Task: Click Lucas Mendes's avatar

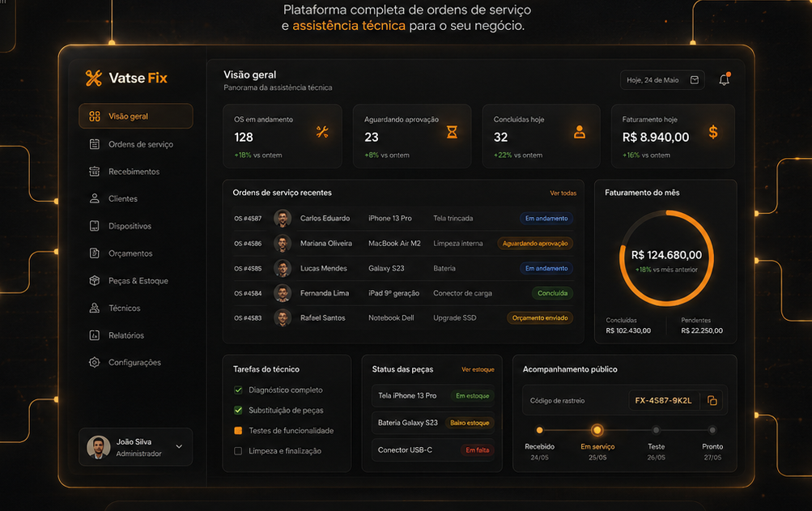Action: pos(283,268)
